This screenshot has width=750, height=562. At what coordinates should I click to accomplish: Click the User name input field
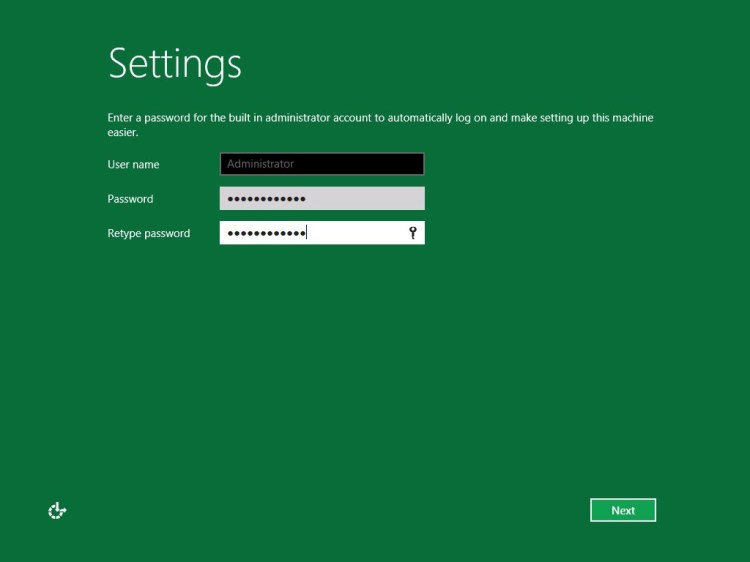tap(321, 164)
